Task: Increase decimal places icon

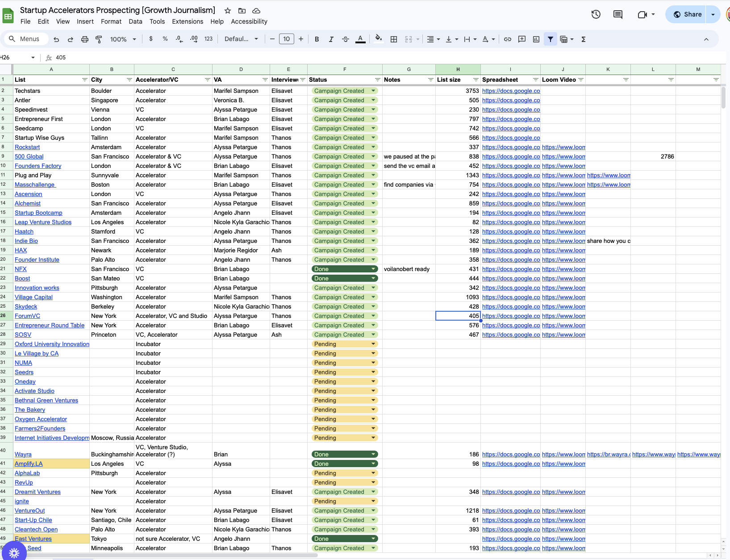Action: 194,39
